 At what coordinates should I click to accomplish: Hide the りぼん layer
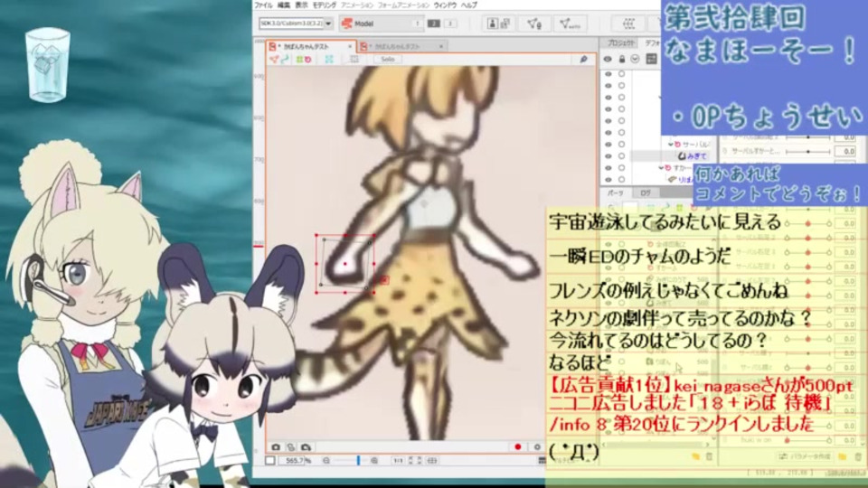point(609,179)
